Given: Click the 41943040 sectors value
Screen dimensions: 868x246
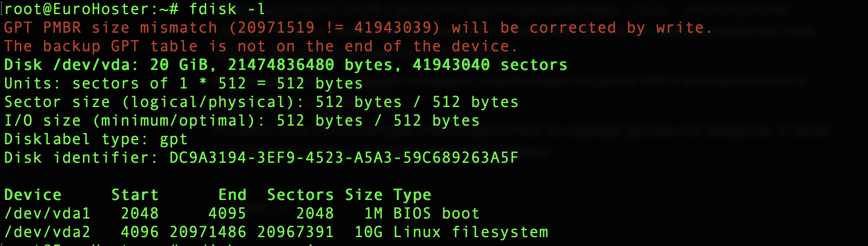Looking at the screenshot, I should click(490, 65).
